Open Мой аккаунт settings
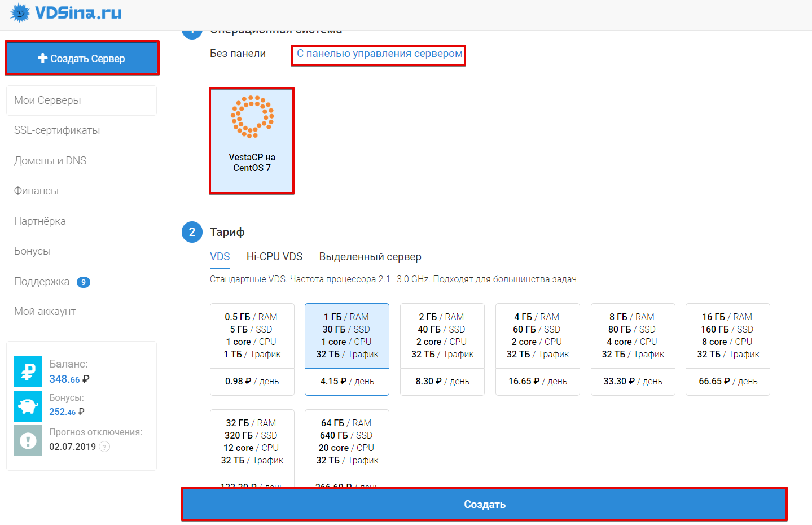This screenshot has width=812, height=525. (45, 312)
